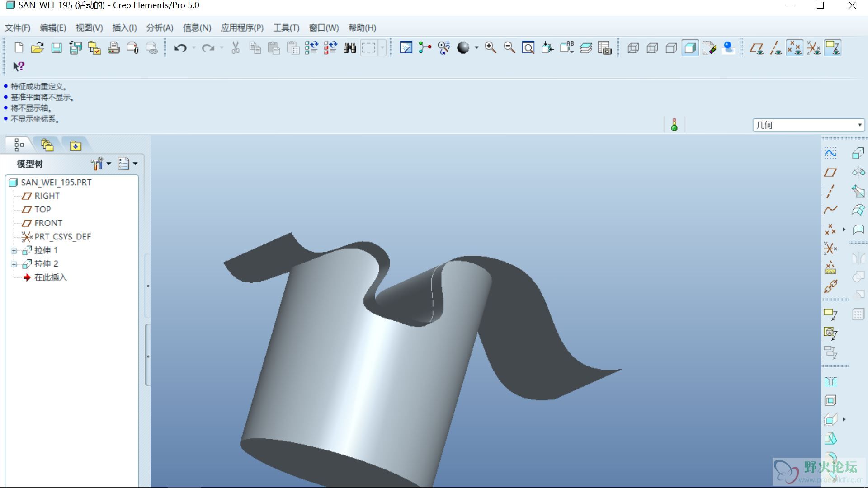Toggle coordinate systems display
The image size is (868, 488).
(x=813, y=48)
